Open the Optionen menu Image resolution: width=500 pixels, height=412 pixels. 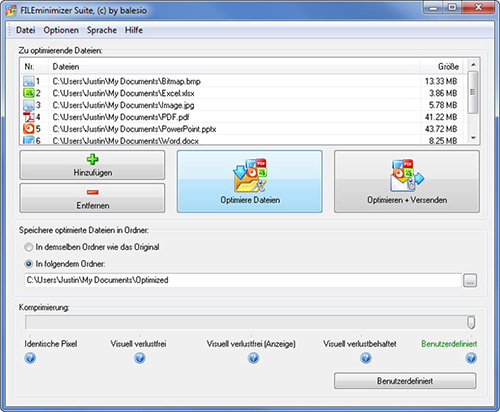click(61, 30)
